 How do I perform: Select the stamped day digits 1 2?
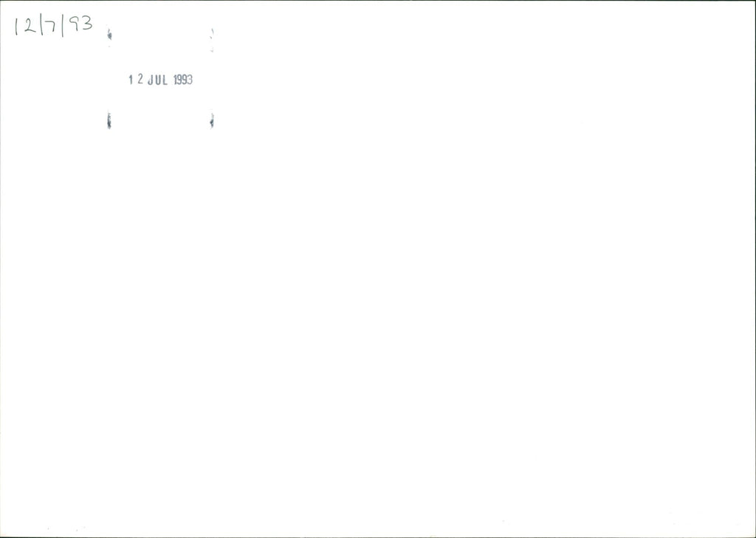click(x=136, y=80)
